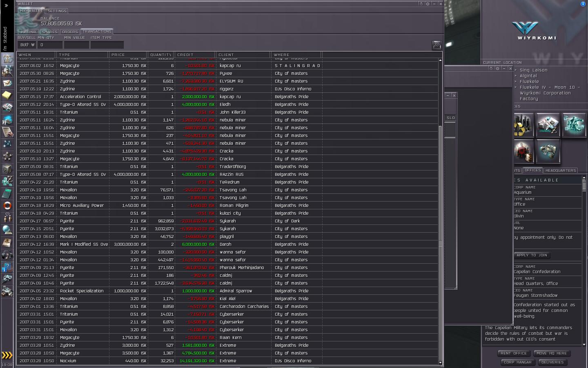Open the speech-bubbles chat channels sidebar icon
Image resolution: width=588 pixels, height=368 pixels.
pyautogui.click(x=7, y=218)
